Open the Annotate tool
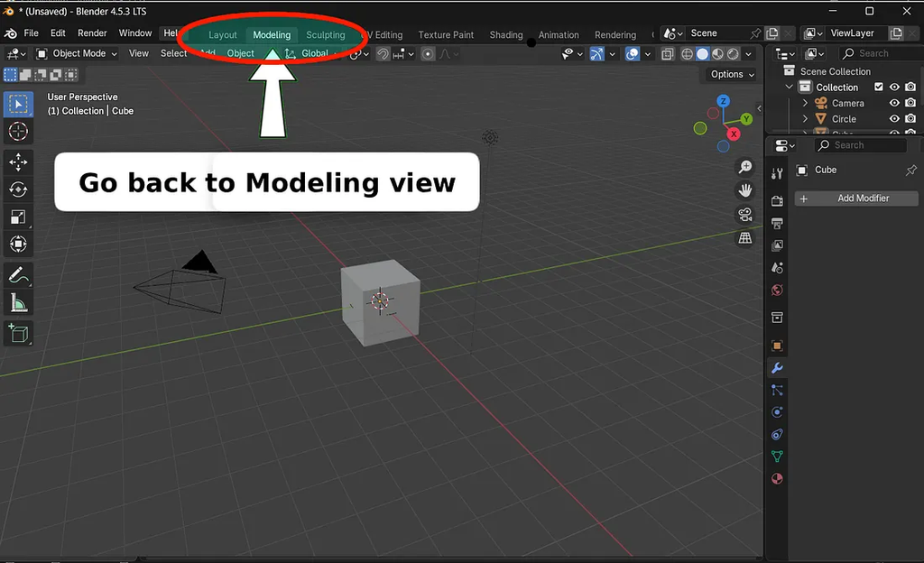Screen dimensions: 924x563 (x=18, y=275)
